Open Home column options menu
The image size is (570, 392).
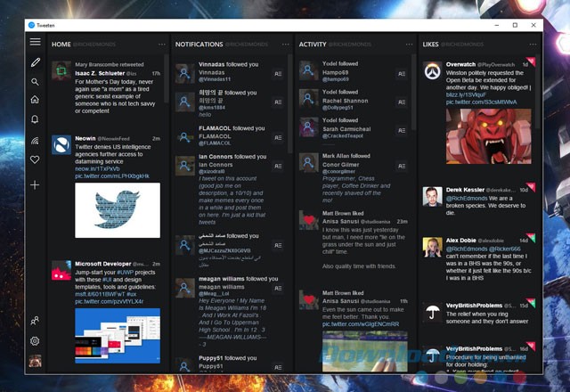[x=161, y=44]
